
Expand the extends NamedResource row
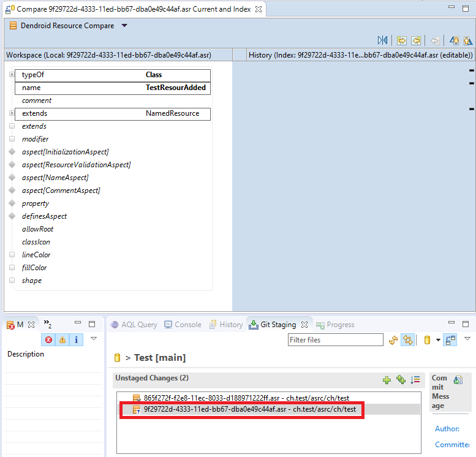point(12,113)
